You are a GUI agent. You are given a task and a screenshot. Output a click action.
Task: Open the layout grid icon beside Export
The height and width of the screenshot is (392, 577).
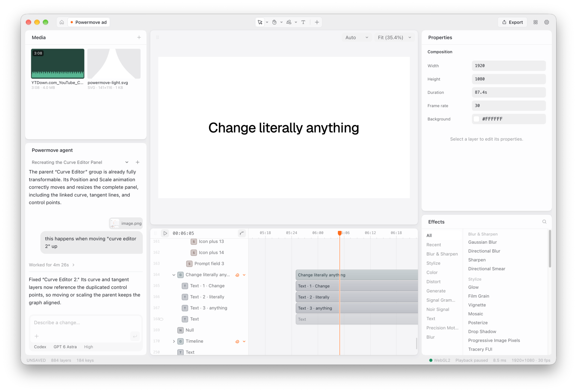pyautogui.click(x=536, y=22)
